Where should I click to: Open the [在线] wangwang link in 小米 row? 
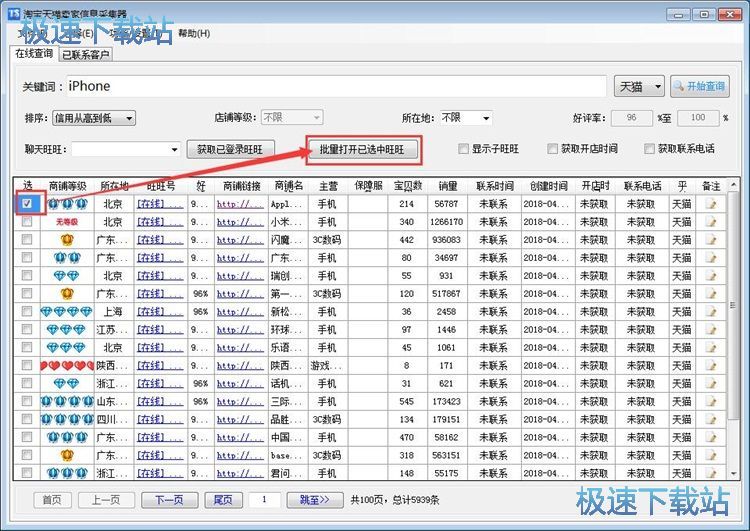(160, 222)
